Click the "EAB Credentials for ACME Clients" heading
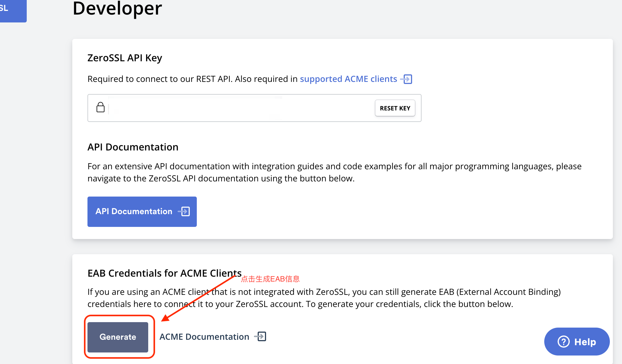This screenshot has width=622, height=364. click(164, 273)
